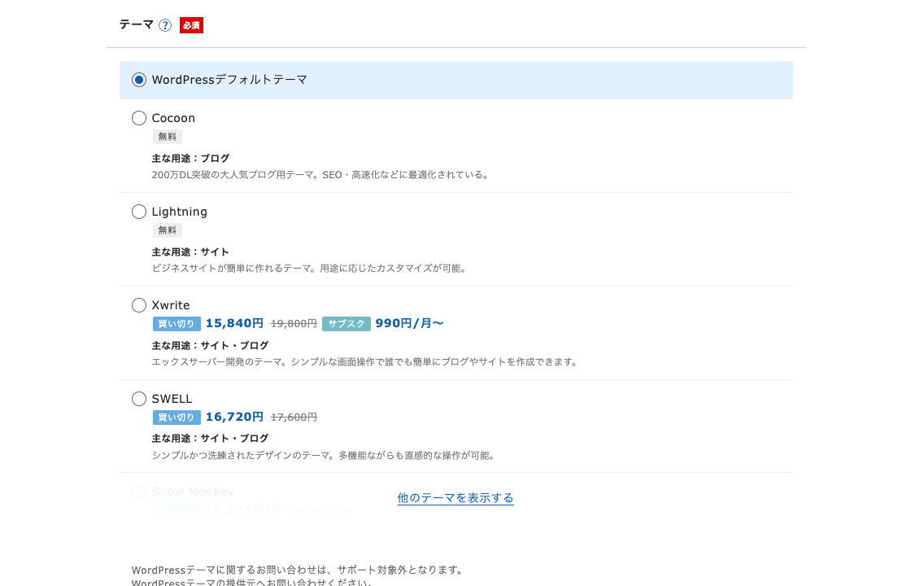Click the Xwrite 買い切り badge
Screen dimensions: 924x586
click(177, 324)
